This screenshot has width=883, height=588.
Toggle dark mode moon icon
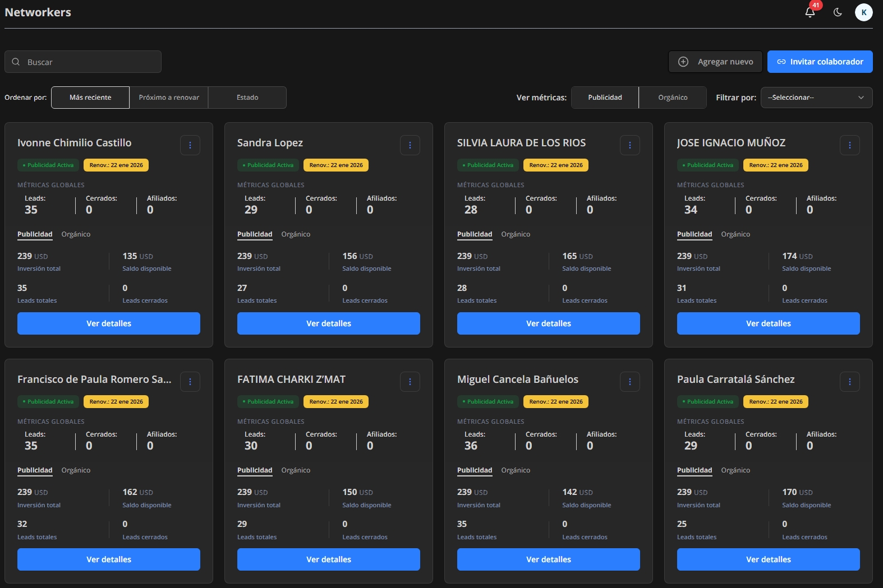pos(838,12)
